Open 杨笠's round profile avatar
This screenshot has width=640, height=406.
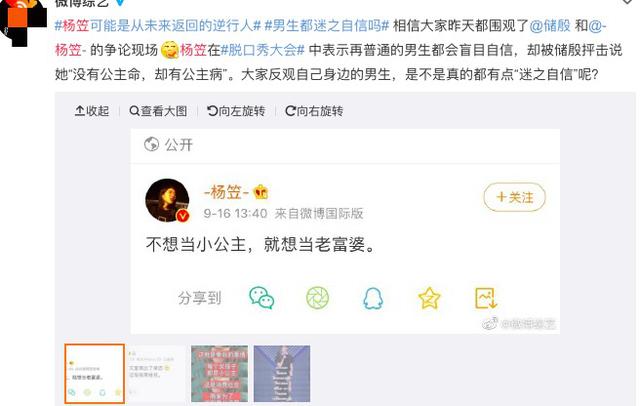[x=168, y=200]
